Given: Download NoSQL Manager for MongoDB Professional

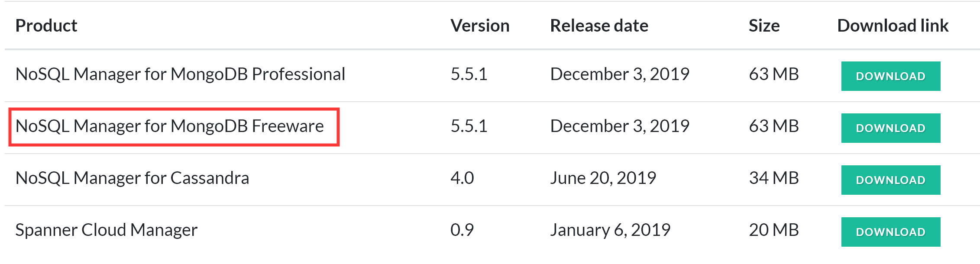Looking at the screenshot, I should click(x=890, y=75).
